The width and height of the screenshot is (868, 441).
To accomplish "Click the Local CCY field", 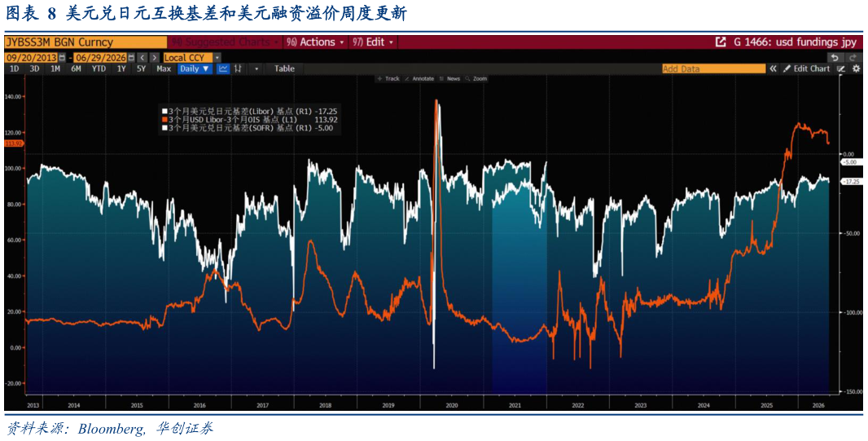I will [188, 58].
